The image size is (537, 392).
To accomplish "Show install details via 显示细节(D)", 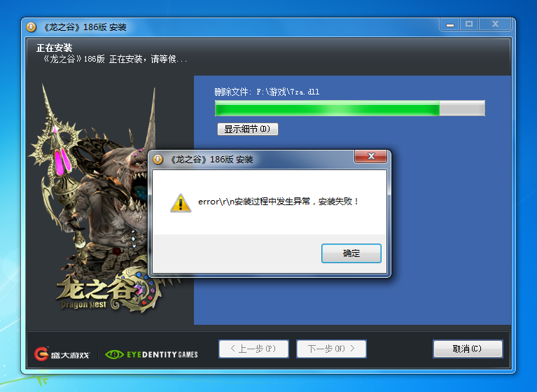I will coord(247,129).
